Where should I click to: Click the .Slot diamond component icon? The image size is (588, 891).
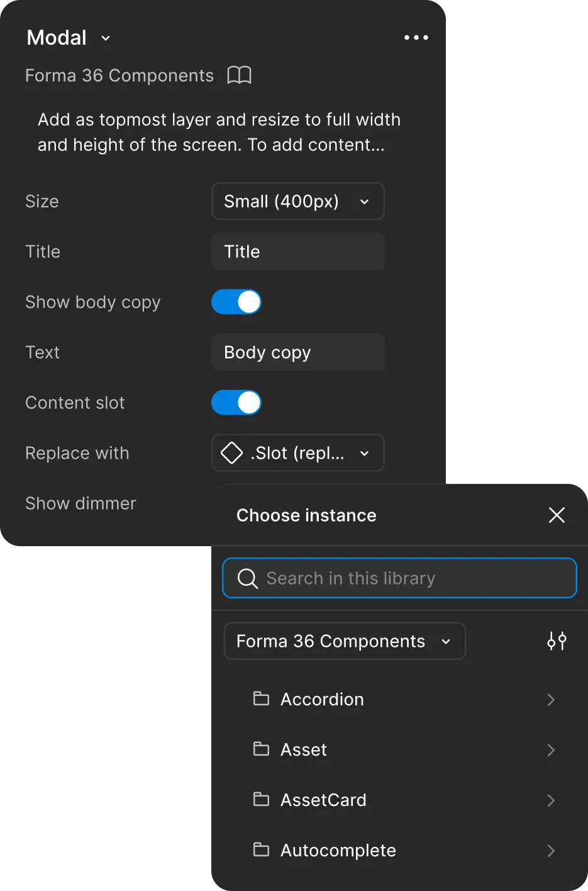coord(232,453)
